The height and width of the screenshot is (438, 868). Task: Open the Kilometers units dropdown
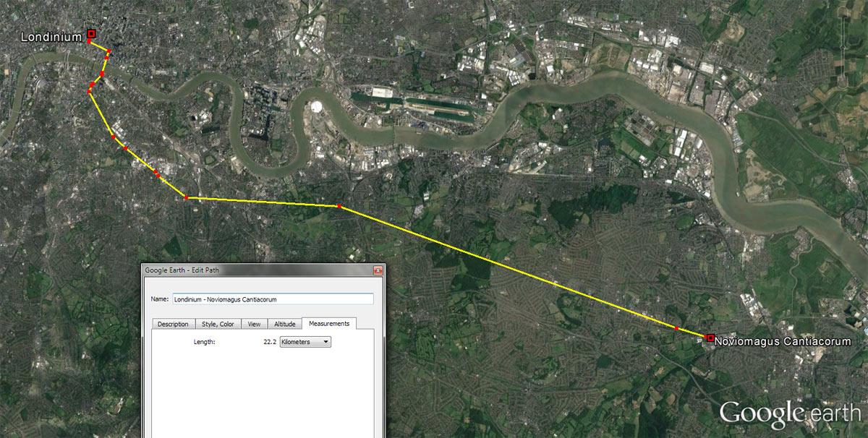[x=305, y=342]
